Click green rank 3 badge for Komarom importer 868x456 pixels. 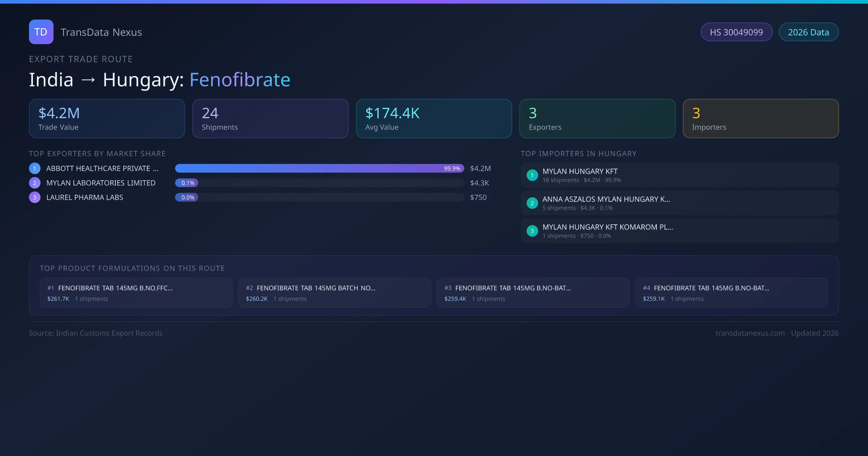[532, 231]
